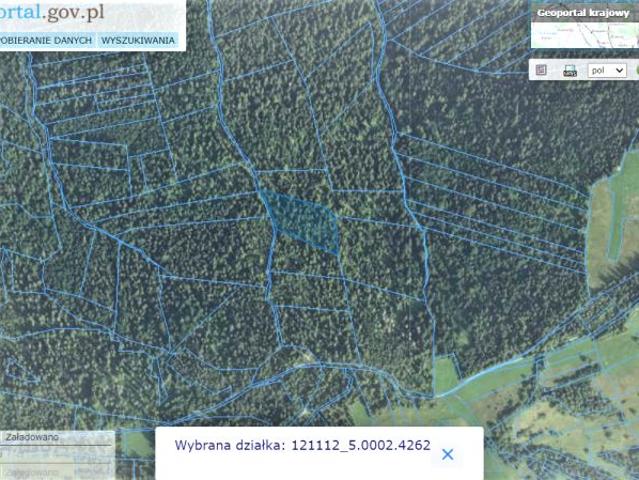
Task: Click the Geoportal krajowy overview minimap
Action: tap(585, 35)
